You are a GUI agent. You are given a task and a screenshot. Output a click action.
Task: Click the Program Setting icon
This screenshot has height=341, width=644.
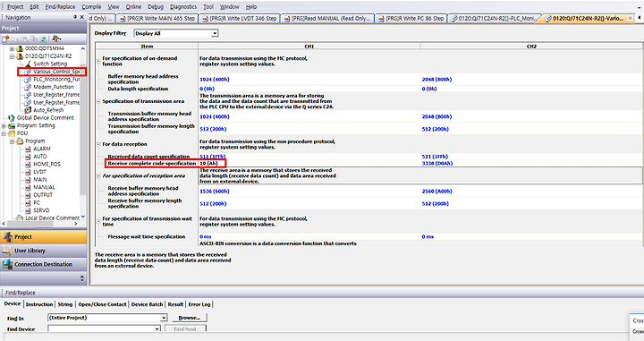click(12, 125)
